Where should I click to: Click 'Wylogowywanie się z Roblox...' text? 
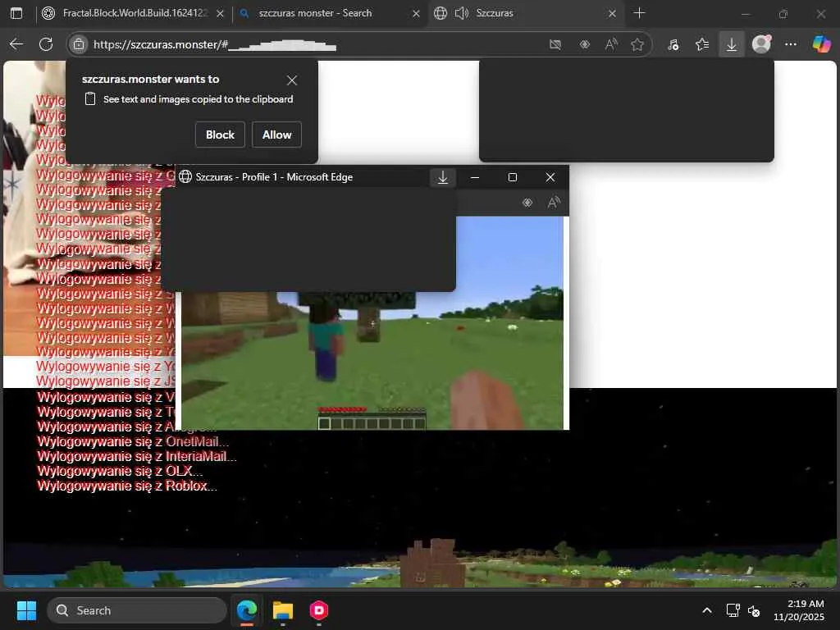click(x=127, y=486)
